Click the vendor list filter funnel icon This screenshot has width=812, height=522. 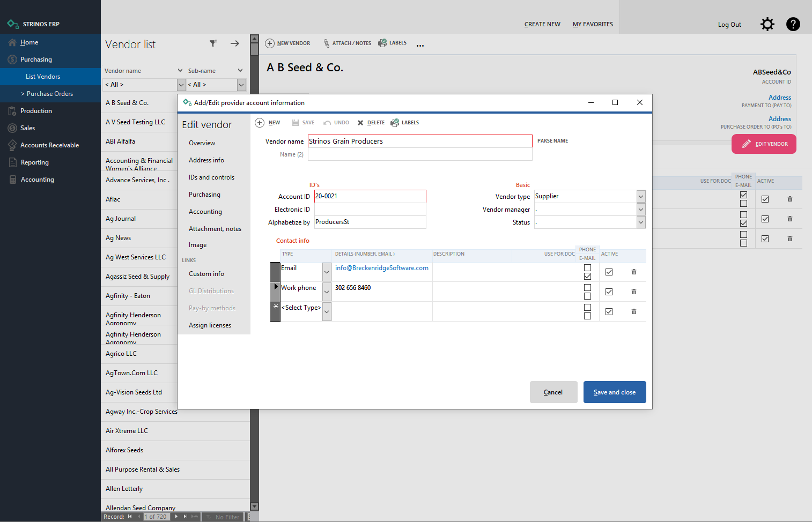[x=213, y=43]
